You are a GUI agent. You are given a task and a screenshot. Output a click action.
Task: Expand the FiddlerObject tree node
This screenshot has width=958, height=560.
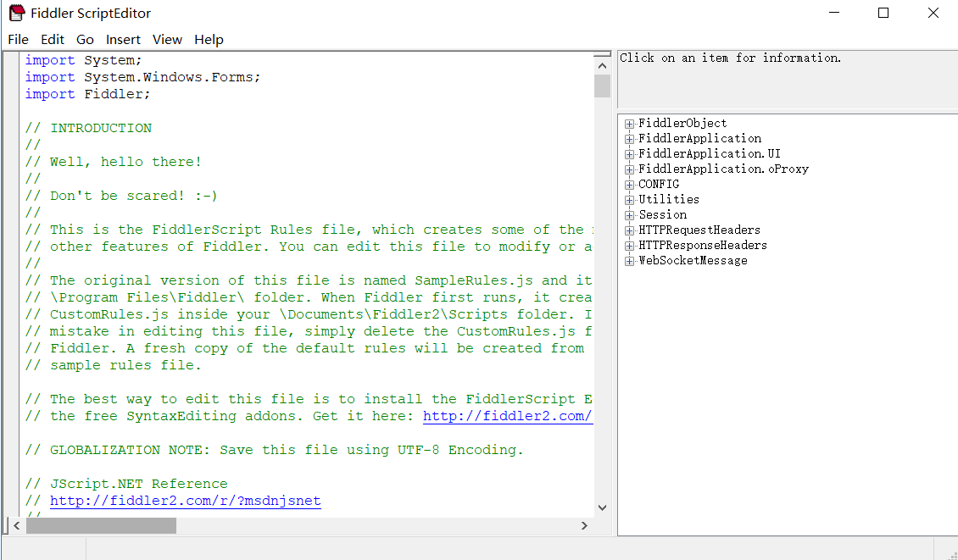(629, 123)
